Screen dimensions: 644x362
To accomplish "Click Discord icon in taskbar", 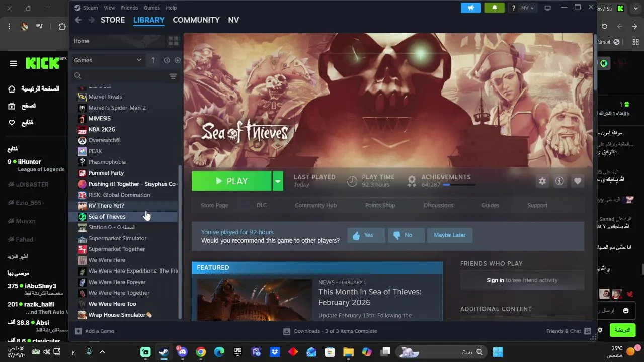I will coord(182,351).
